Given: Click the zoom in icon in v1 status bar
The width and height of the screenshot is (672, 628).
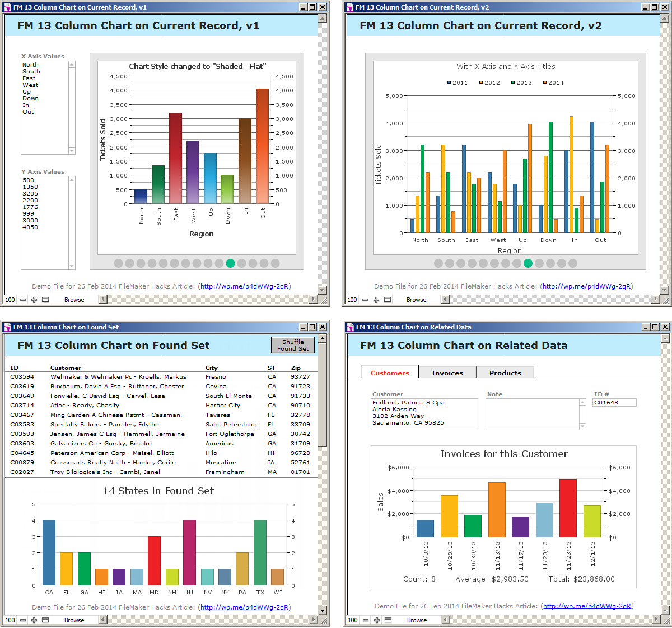Looking at the screenshot, I should [34, 300].
